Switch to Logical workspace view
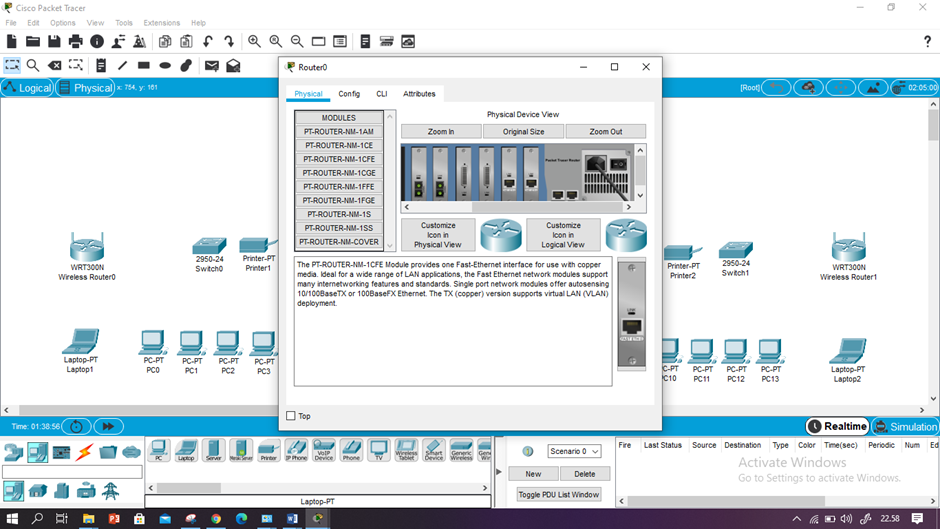The image size is (940, 529). coord(28,88)
